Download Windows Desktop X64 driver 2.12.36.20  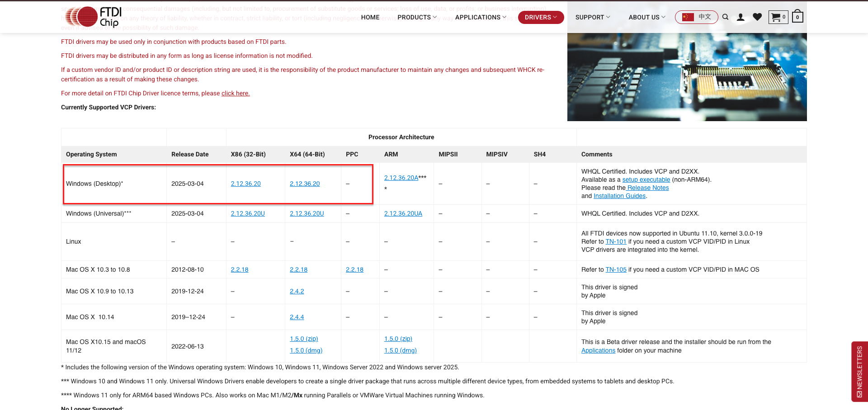[x=305, y=184]
